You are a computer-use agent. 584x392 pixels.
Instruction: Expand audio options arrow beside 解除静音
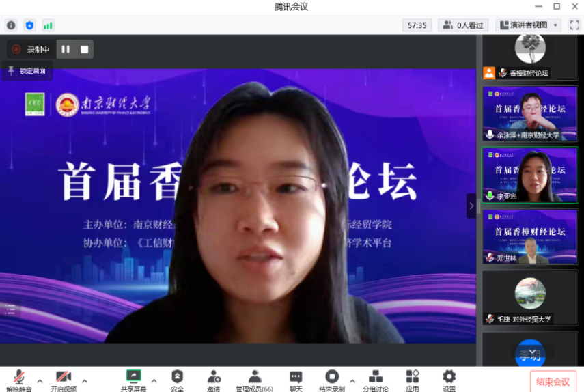40,380
